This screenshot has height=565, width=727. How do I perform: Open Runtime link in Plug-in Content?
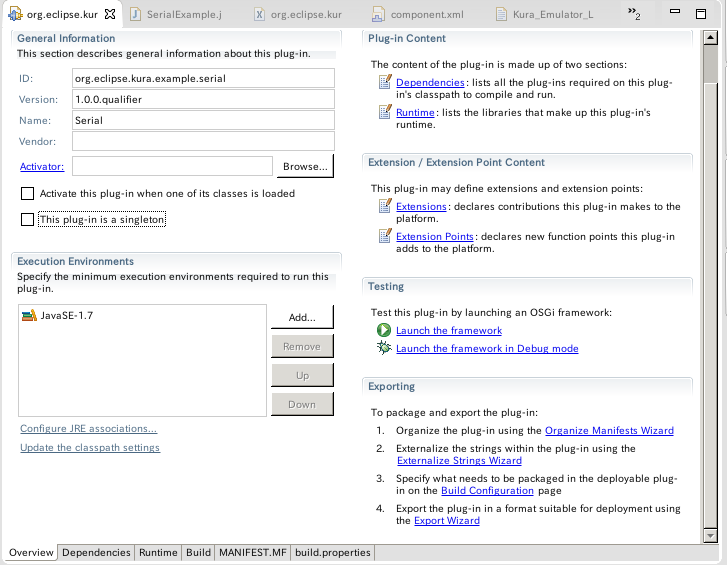tap(415, 113)
